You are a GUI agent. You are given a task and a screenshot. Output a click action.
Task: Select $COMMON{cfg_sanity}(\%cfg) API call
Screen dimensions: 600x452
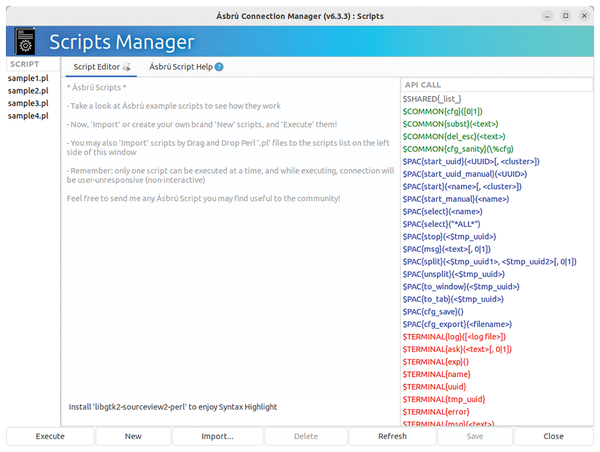click(458, 149)
